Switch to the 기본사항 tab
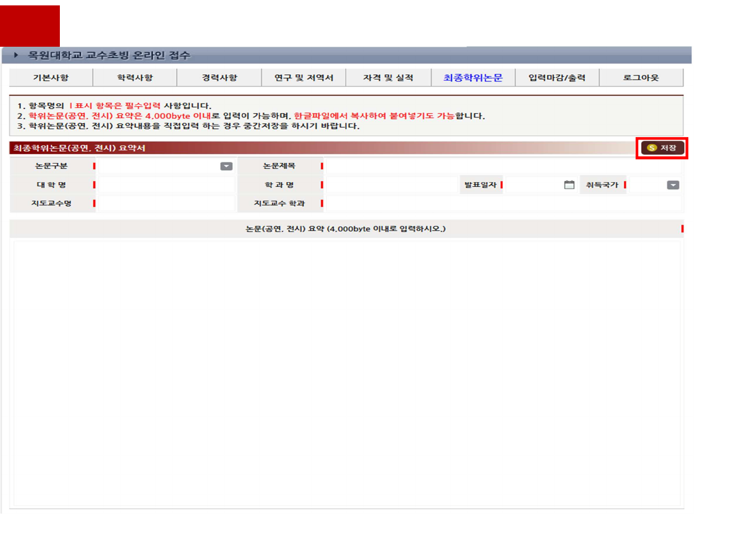The image size is (756, 535). (x=51, y=78)
